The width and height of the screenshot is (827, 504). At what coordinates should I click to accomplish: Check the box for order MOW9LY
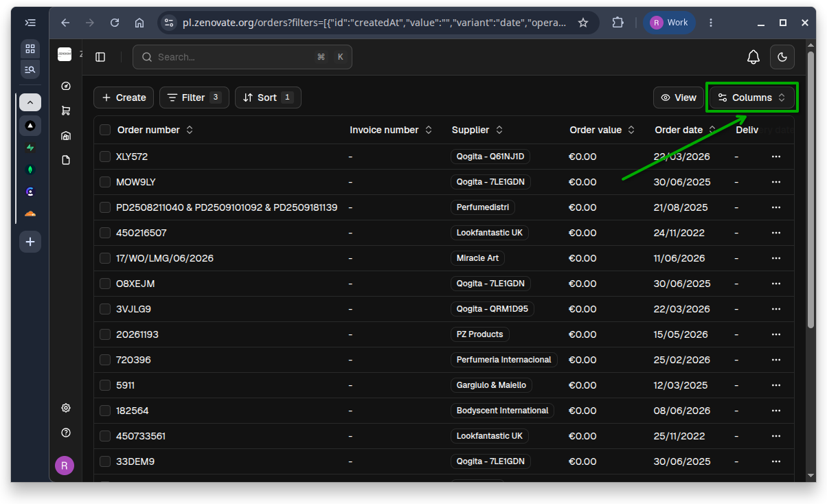[x=105, y=182]
